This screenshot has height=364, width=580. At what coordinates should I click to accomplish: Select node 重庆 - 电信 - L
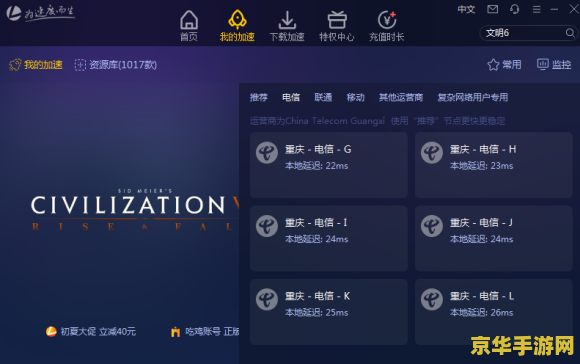pyautogui.click(x=493, y=312)
